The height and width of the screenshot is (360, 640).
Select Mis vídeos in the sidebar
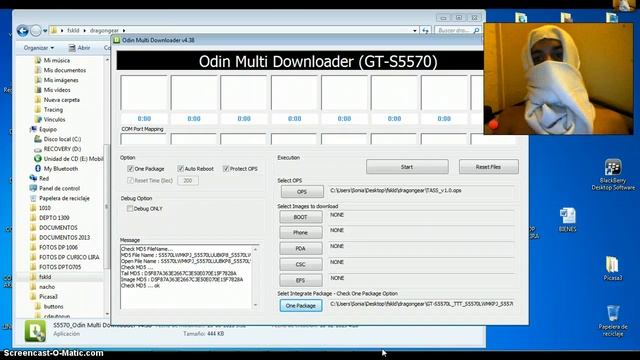57,90
